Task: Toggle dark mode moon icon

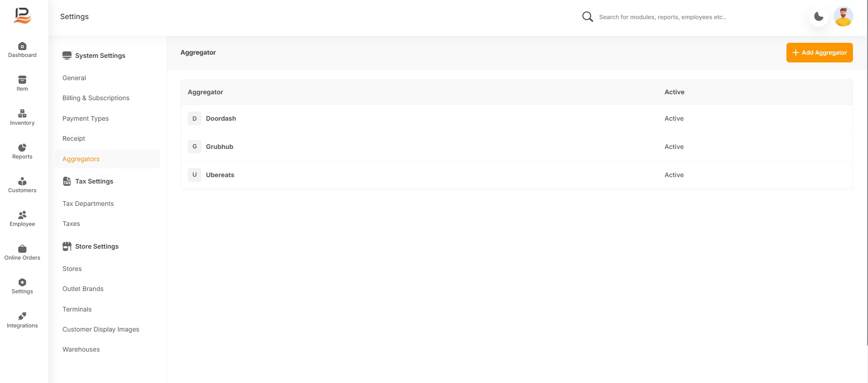Action: pyautogui.click(x=818, y=17)
